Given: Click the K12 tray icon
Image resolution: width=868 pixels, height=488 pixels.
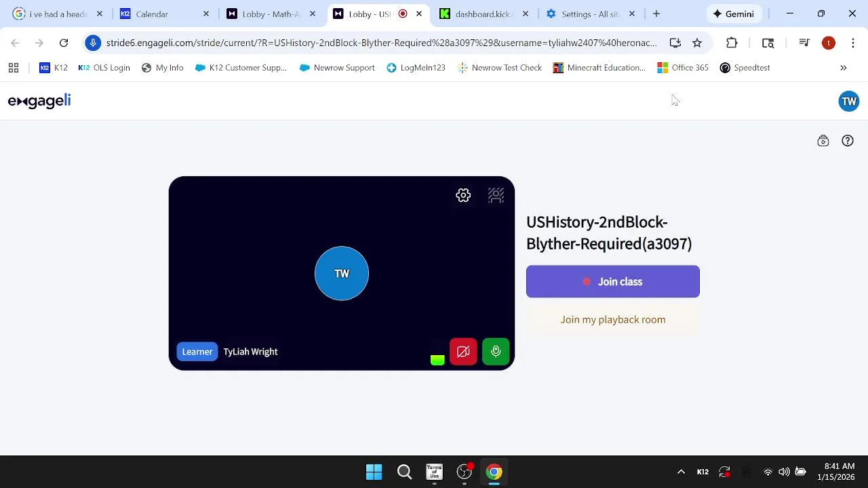Looking at the screenshot, I should (x=703, y=472).
